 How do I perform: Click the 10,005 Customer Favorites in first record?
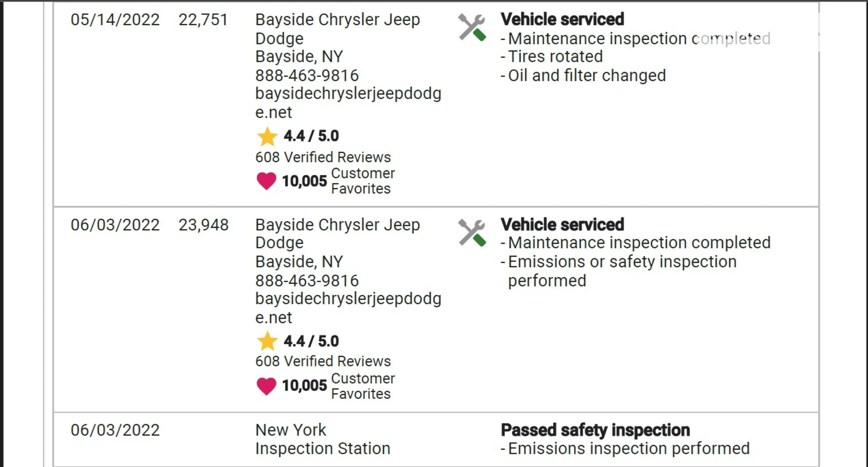click(x=338, y=181)
